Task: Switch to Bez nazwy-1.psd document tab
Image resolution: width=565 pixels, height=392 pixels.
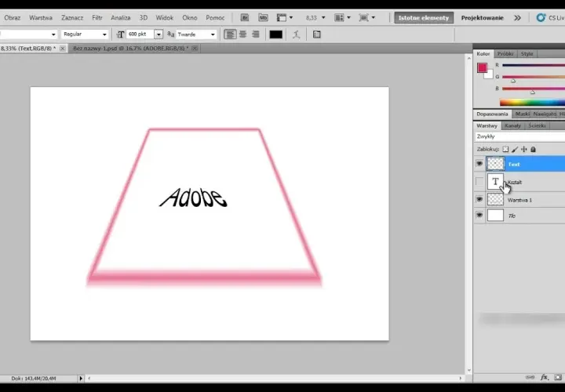Action: click(130, 49)
